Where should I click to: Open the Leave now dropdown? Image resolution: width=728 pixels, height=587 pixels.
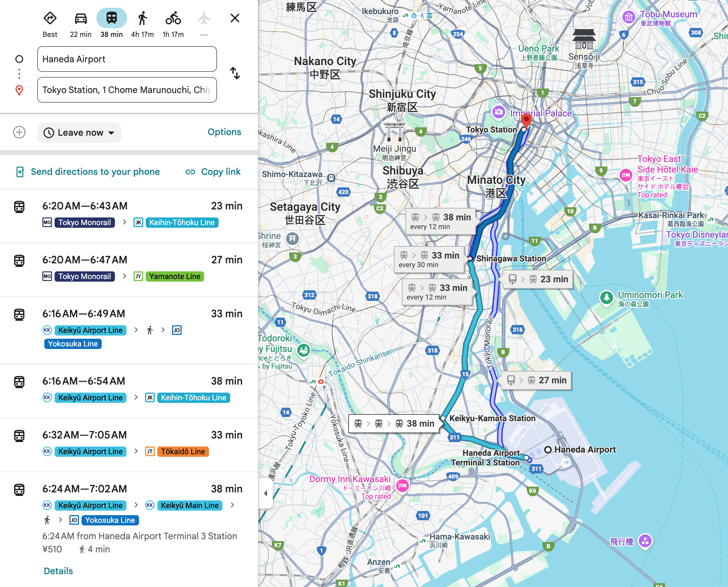[79, 132]
